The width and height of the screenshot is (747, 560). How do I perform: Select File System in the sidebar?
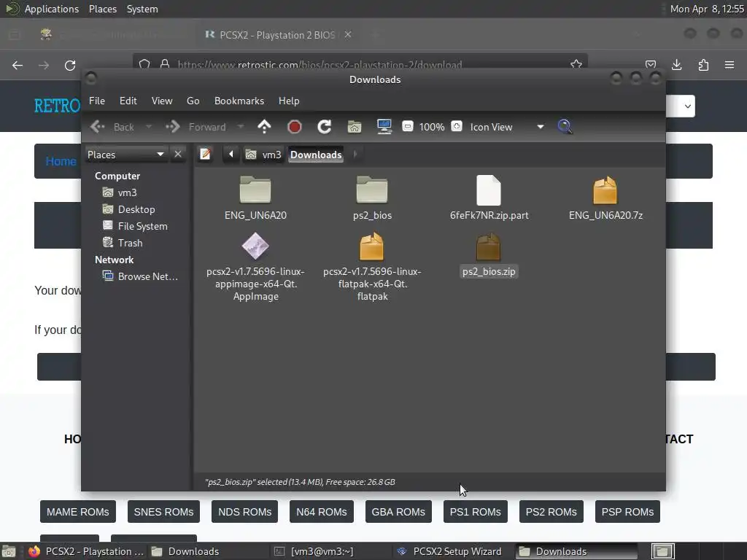135,226
